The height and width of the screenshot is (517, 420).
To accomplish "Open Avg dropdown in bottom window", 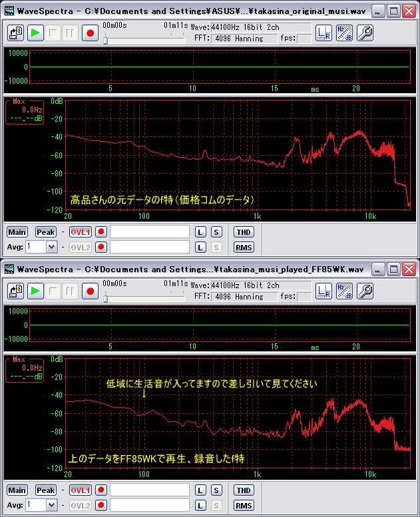I will [x=51, y=505].
